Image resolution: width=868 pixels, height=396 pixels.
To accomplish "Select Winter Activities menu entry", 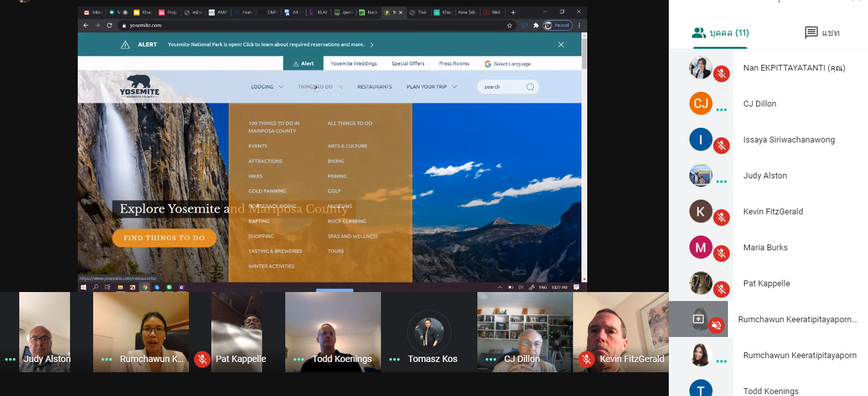I will click(x=271, y=266).
